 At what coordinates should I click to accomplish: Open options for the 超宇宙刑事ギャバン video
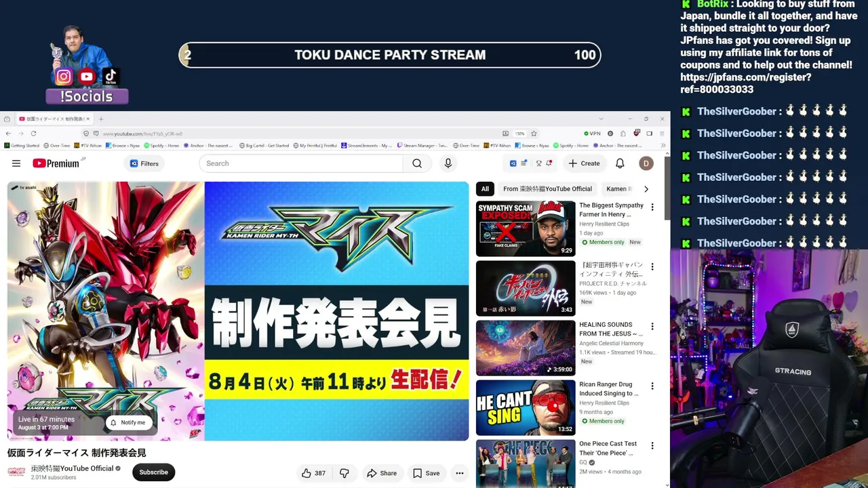point(652,266)
